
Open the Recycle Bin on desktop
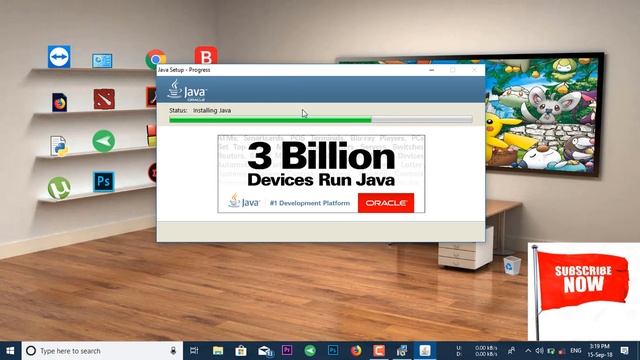(512, 265)
